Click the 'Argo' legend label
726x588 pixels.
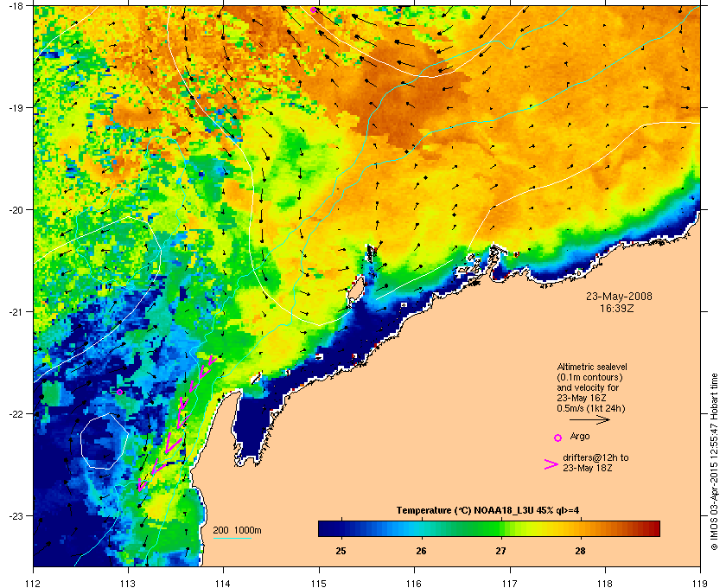pos(580,437)
